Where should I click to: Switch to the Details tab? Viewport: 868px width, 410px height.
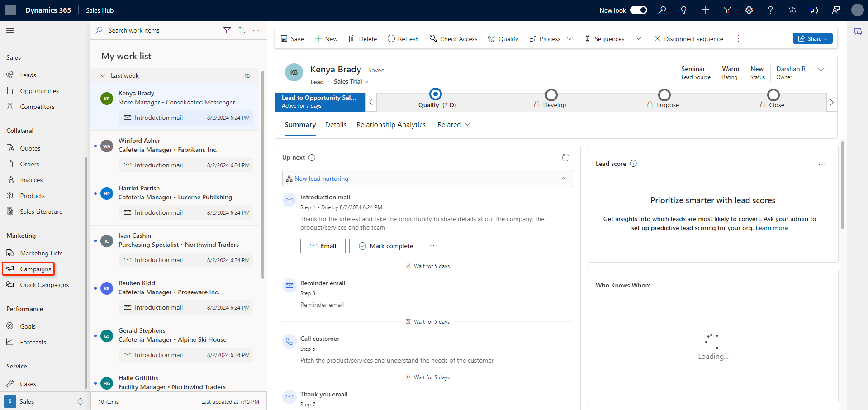[336, 125]
